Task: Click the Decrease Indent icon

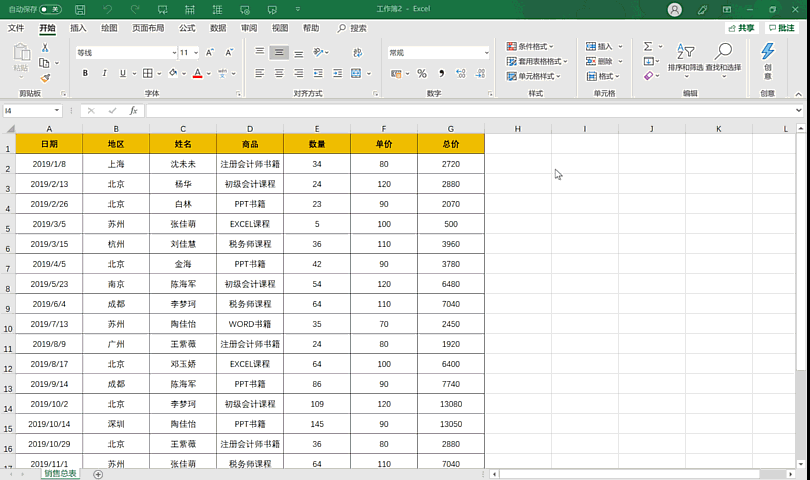Action: click(318, 73)
